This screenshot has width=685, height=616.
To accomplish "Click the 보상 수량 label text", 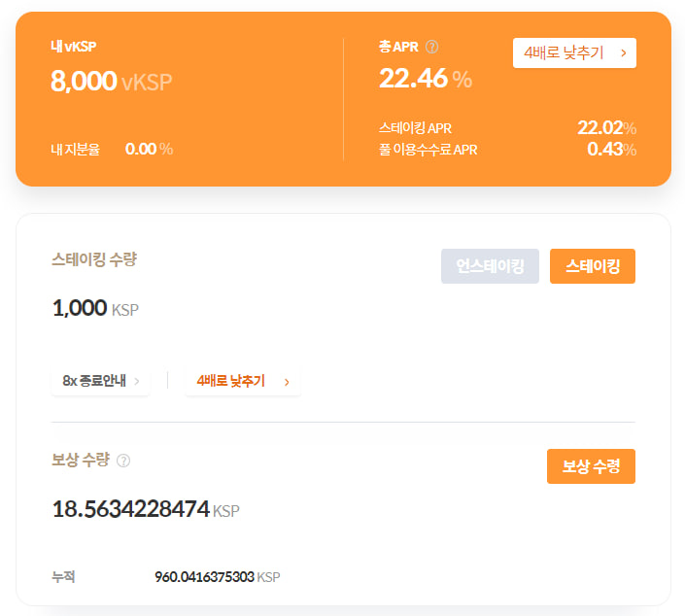I will pyautogui.click(x=80, y=461).
